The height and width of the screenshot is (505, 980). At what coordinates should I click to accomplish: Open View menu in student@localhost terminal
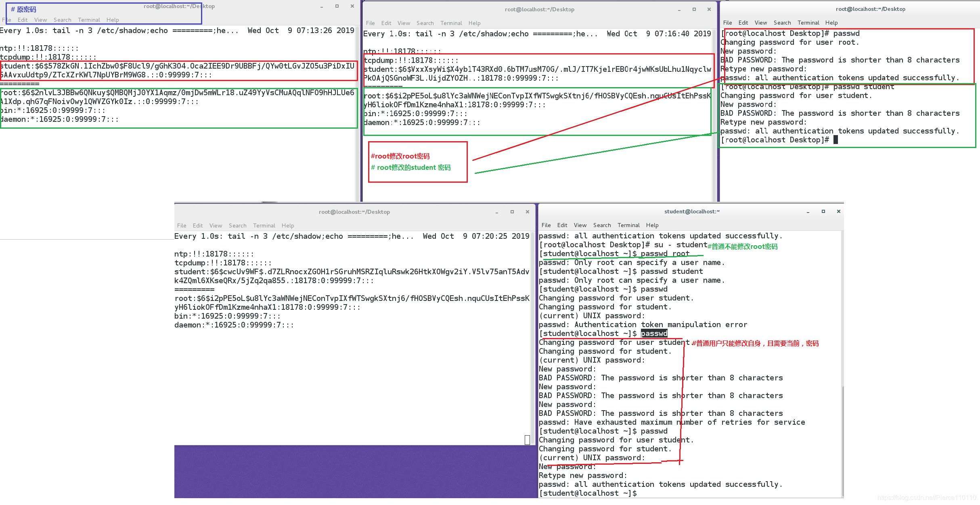tap(580, 225)
